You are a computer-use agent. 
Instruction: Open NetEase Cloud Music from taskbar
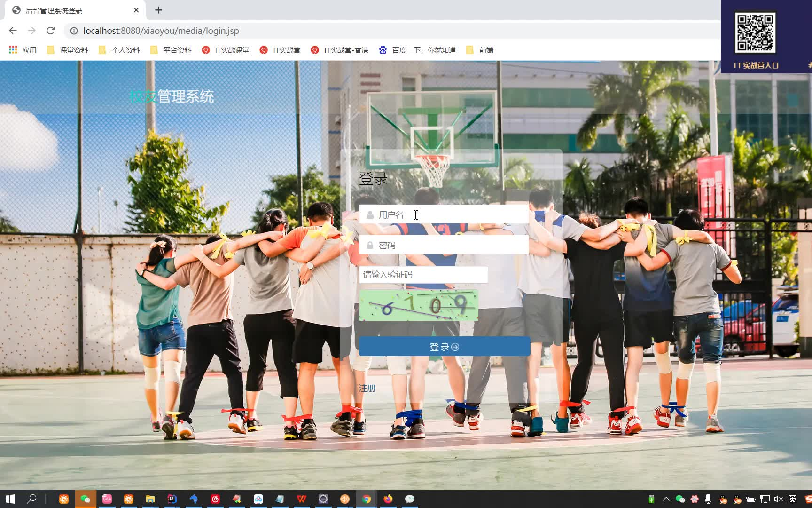[x=215, y=499]
